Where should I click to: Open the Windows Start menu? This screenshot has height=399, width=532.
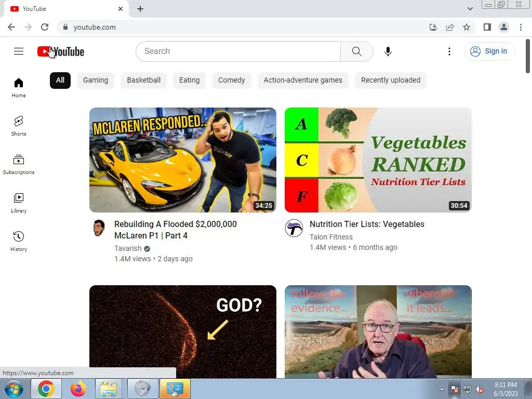coord(14,389)
